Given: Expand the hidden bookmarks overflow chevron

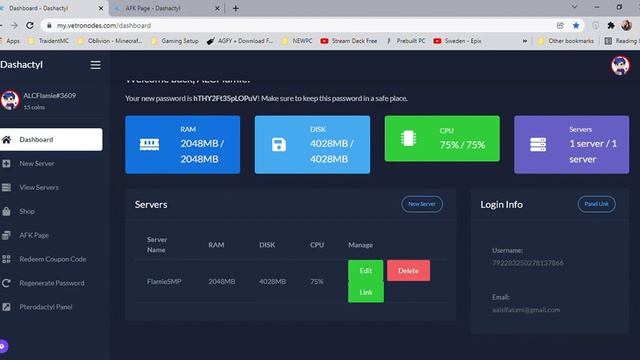Looking at the screenshot, I should click(525, 41).
